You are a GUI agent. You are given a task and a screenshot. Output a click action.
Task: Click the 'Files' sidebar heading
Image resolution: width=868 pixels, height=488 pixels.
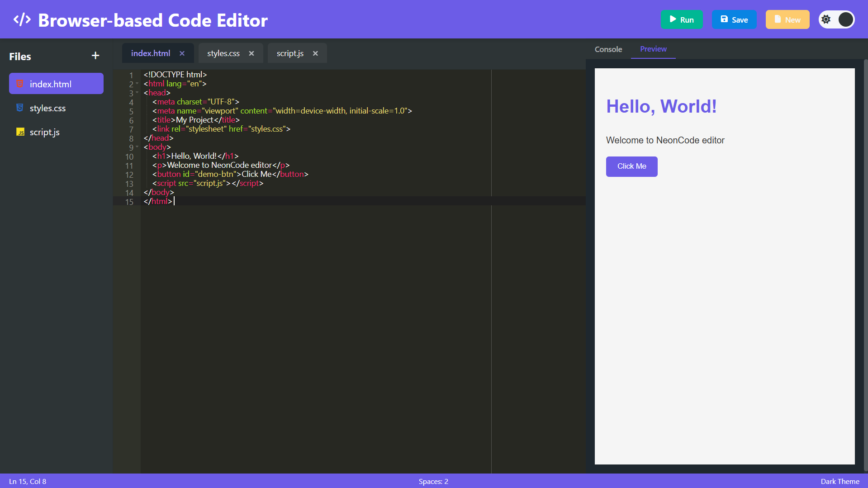(x=20, y=57)
